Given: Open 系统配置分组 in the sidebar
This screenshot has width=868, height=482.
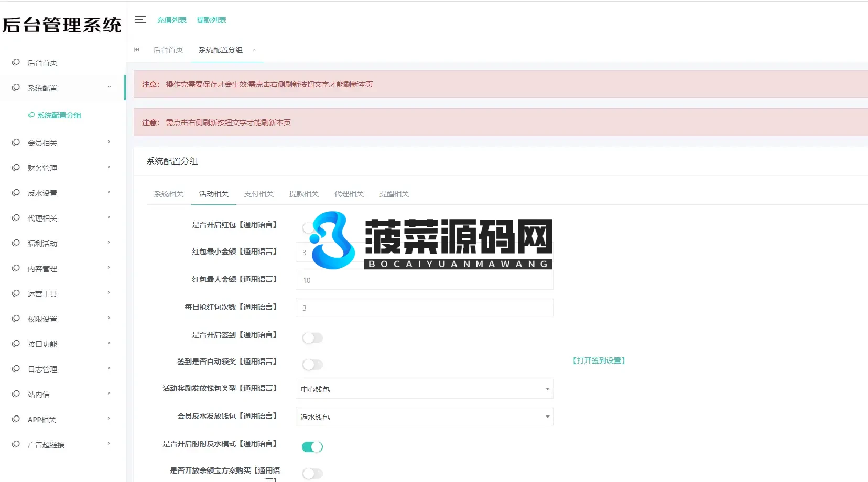Looking at the screenshot, I should point(59,115).
